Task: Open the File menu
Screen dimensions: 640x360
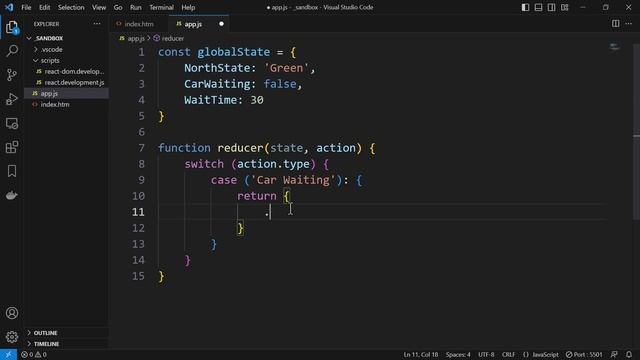Action: pos(26,7)
